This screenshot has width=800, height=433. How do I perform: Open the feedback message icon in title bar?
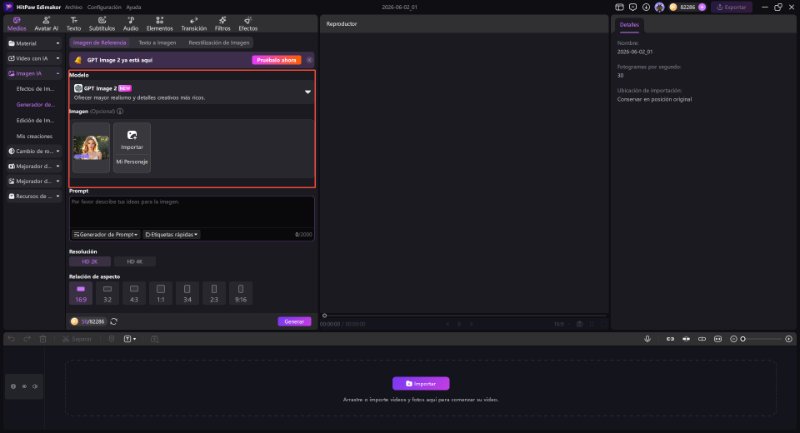633,7
